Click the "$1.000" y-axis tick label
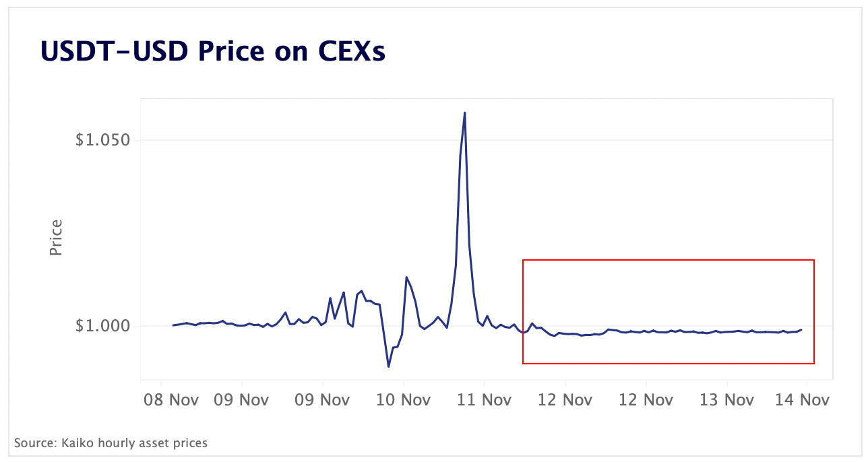This screenshot has height=462, width=868. (x=102, y=327)
